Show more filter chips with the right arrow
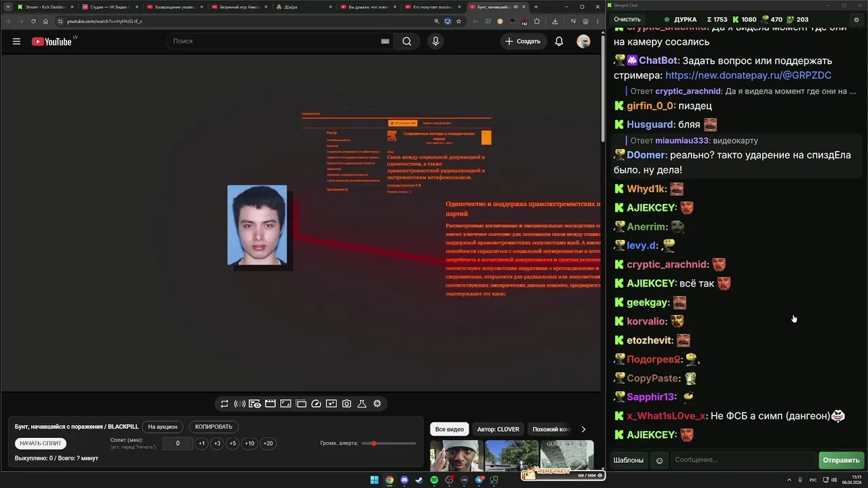The image size is (868, 488). pos(583,429)
